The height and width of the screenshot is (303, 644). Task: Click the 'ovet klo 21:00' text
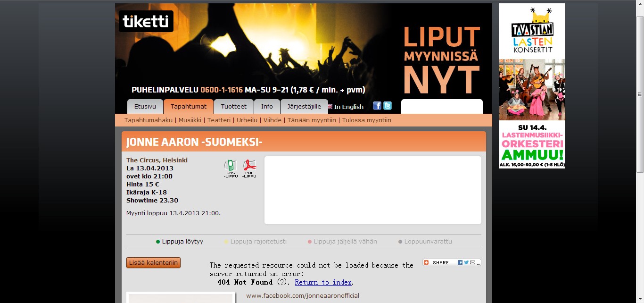(x=149, y=176)
